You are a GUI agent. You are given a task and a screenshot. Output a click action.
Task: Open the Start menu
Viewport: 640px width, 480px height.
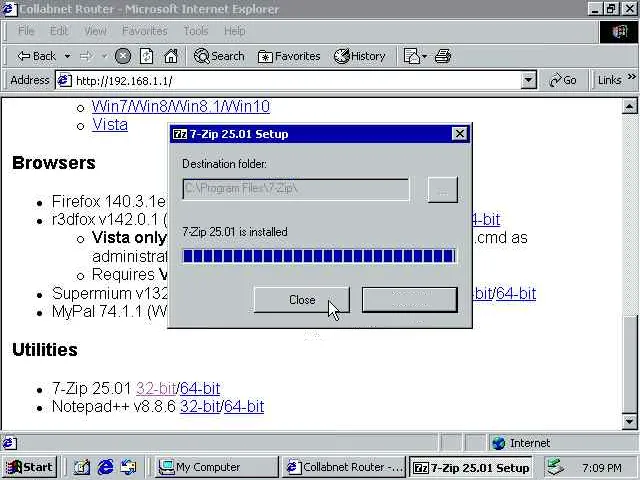pyautogui.click(x=30, y=467)
